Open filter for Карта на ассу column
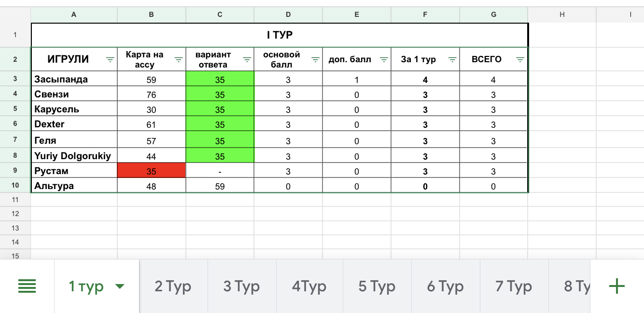The image size is (644, 313). click(x=179, y=60)
